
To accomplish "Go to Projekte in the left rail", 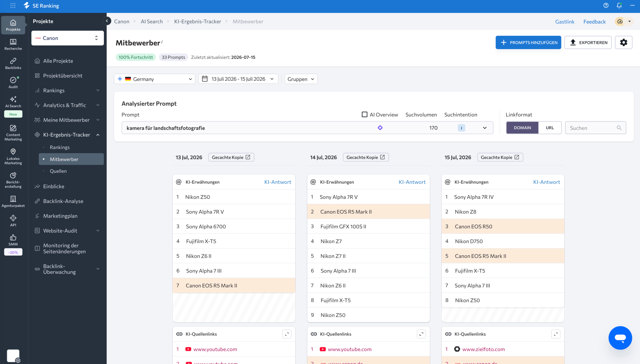I will pyautogui.click(x=13, y=25).
